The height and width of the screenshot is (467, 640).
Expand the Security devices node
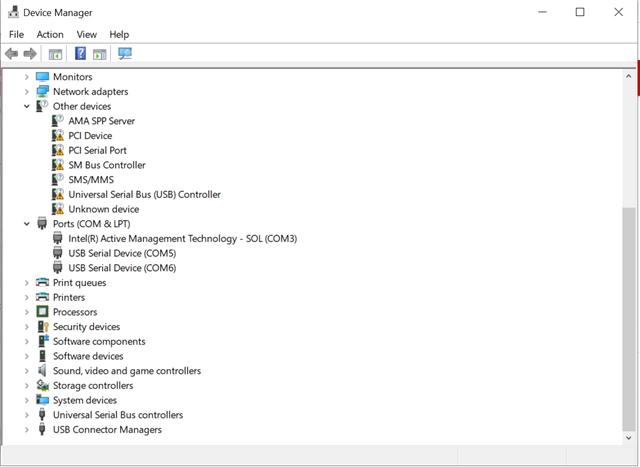pos(27,327)
